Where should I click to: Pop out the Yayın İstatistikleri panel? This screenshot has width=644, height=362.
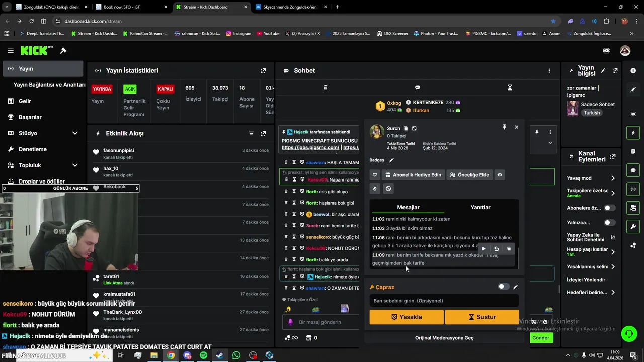click(263, 71)
